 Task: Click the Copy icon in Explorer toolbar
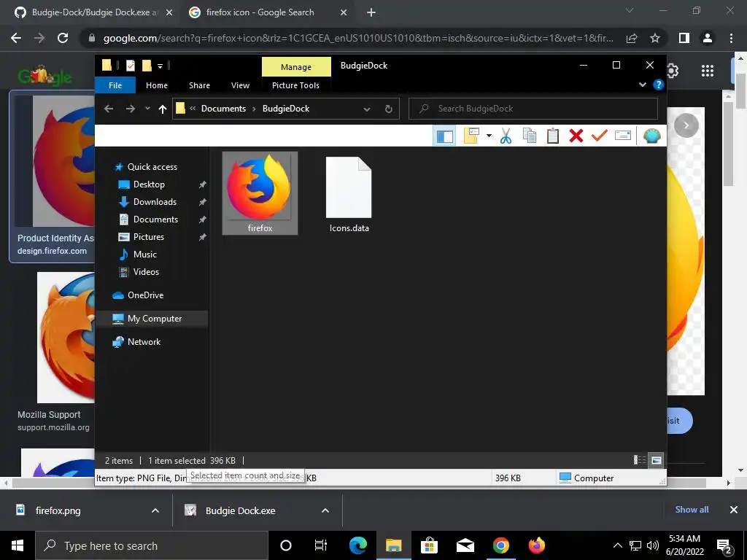click(530, 136)
